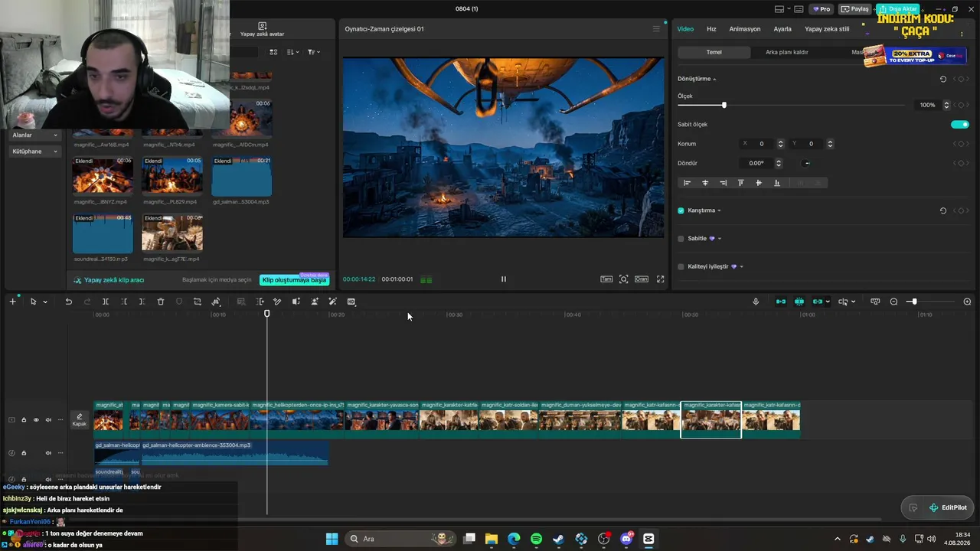The width and height of the screenshot is (980, 551).
Task: Click the Dışa Aktar export button
Action: click(x=898, y=9)
